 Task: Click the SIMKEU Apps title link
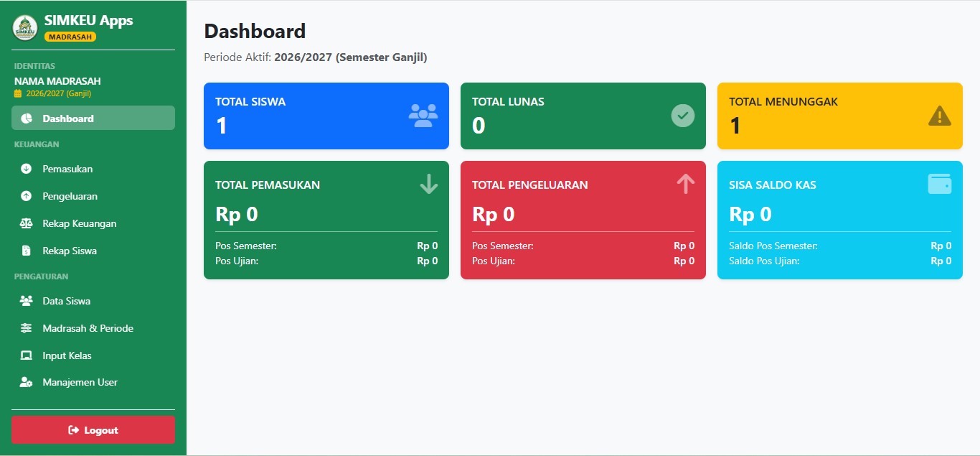coord(88,21)
